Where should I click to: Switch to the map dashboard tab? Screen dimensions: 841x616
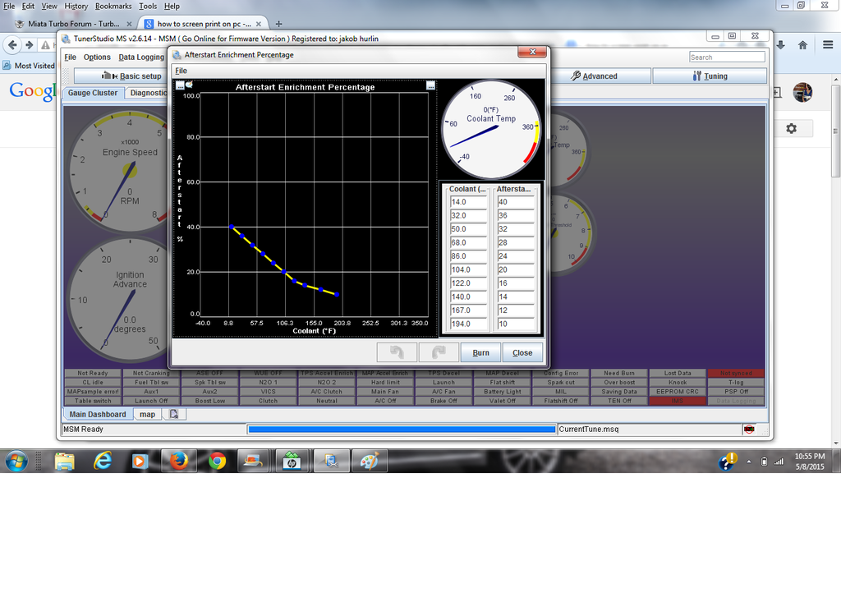pos(147,415)
